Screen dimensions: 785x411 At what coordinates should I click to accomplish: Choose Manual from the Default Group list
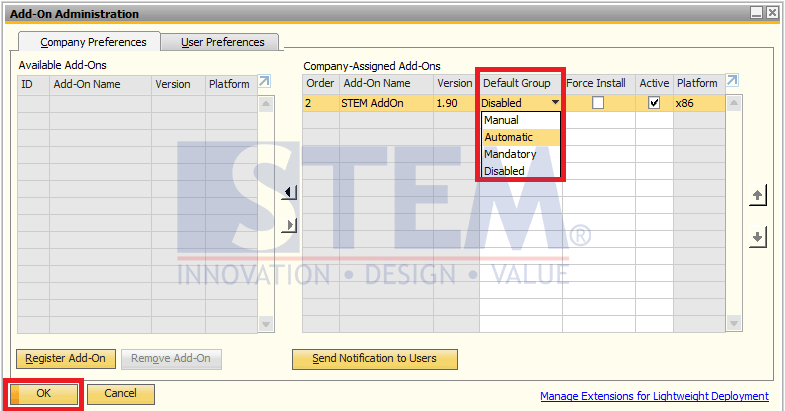point(521,120)
